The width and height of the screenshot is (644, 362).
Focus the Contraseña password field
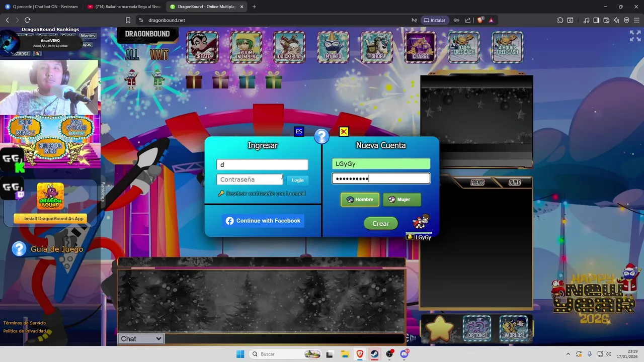click(250, 179)
